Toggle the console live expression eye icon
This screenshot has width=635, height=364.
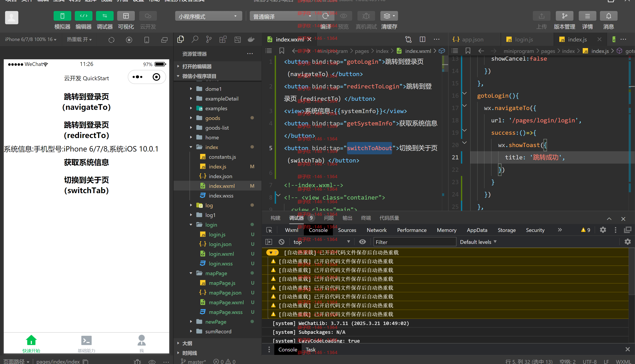click(x=362, y=242)
